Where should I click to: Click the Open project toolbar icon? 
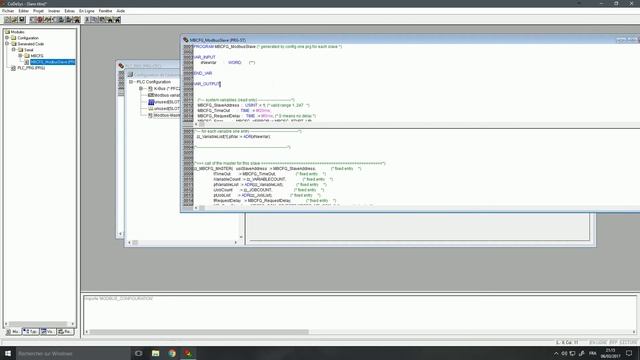coord(14,19)
